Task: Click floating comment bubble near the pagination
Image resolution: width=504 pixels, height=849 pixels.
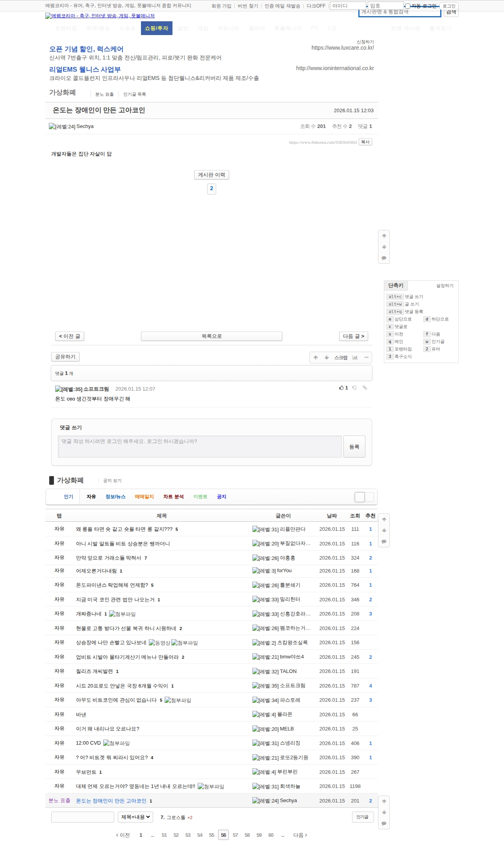Action: tap(384, 824)
